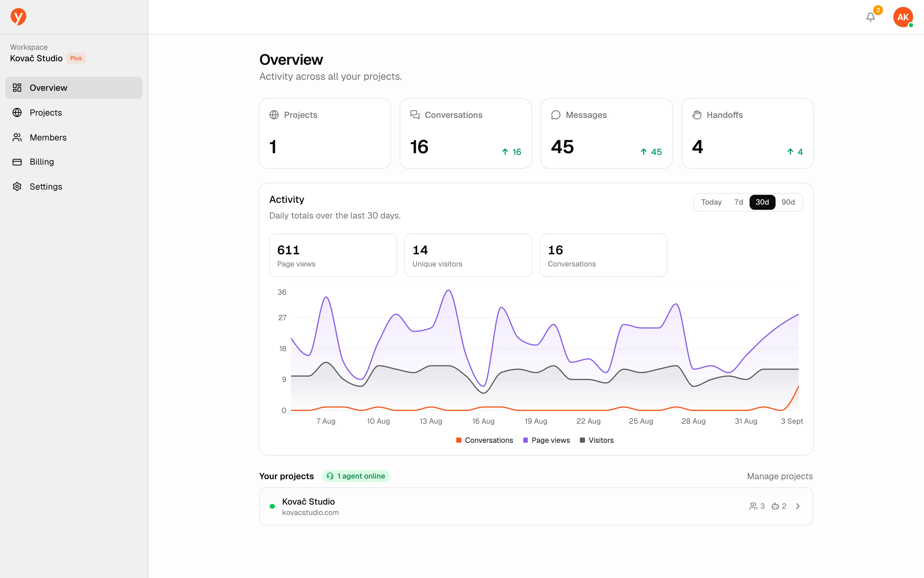The image size is (924, 578).
Task: Open the notifications bell
Action: coord(870,17)
